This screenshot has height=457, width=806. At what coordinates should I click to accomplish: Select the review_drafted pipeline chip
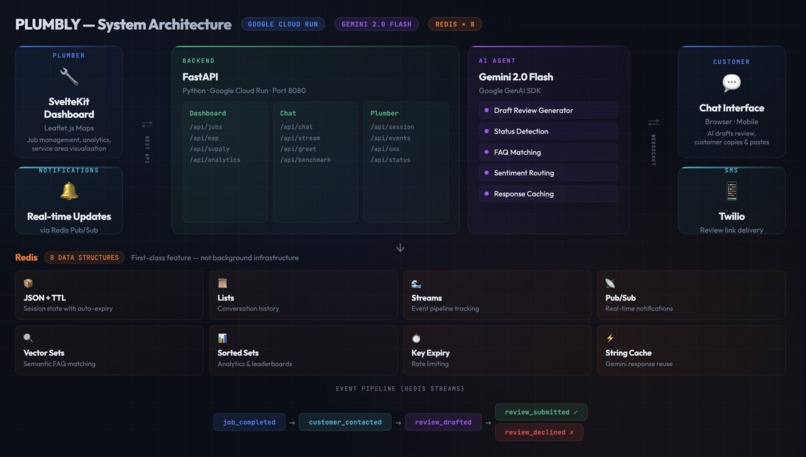point(443,422)
